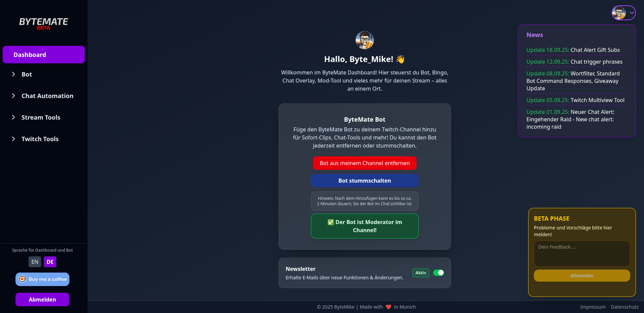Open the account dropdown arrow
This screenshot has width=644, height=313.
point(632,13)
